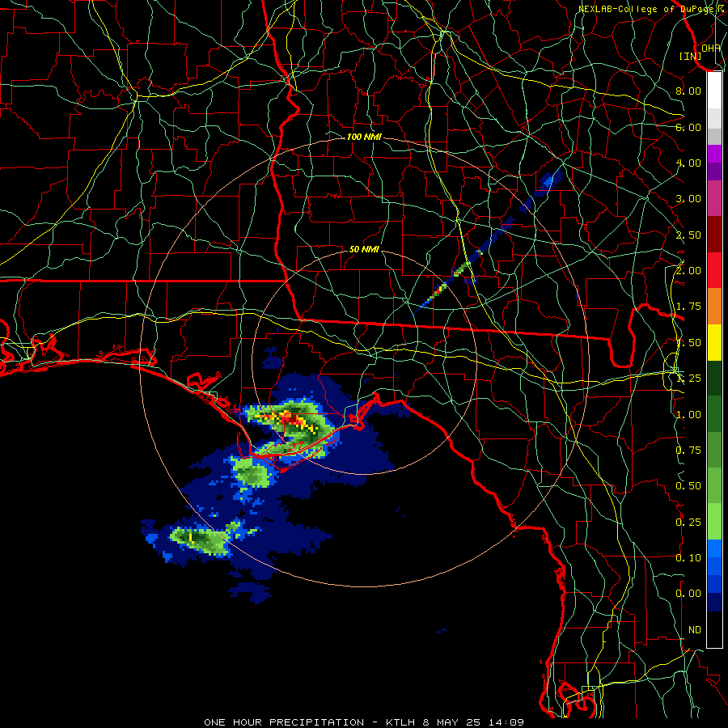Click the 3.00 legend value
Viewport: 728px width, 728px height.
pos(688,199)
